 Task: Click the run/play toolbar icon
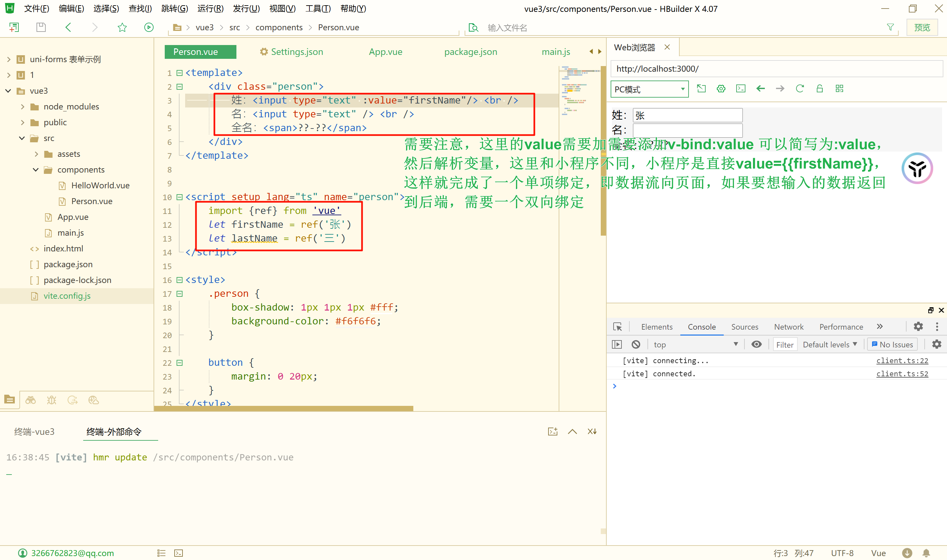(149, 27)
